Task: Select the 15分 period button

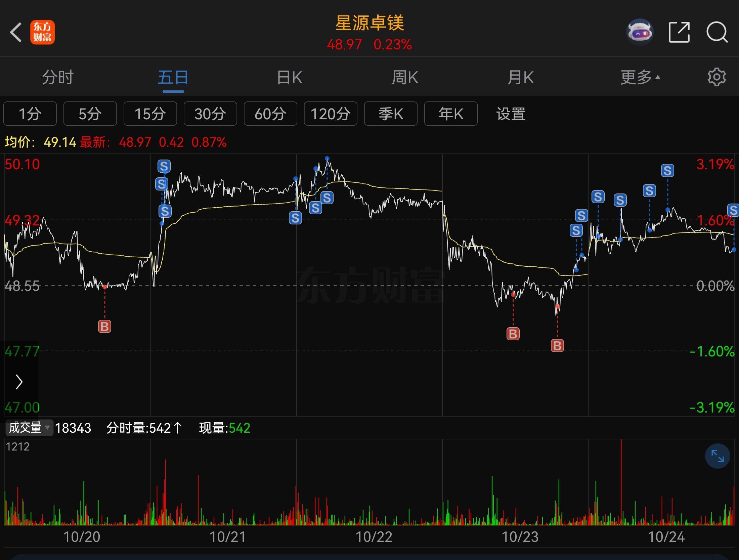Action: point(150,114)
